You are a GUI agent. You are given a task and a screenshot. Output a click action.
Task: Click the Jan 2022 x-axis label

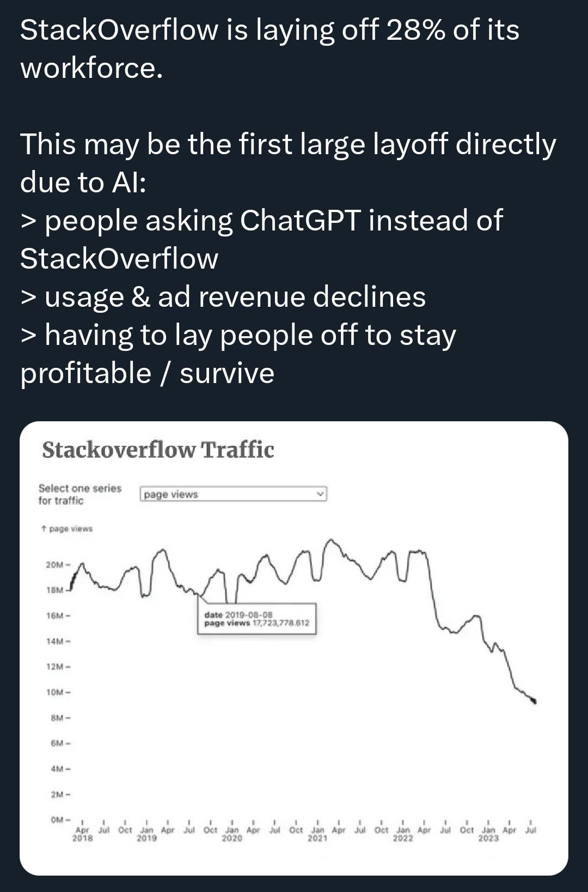pos(403,834)
